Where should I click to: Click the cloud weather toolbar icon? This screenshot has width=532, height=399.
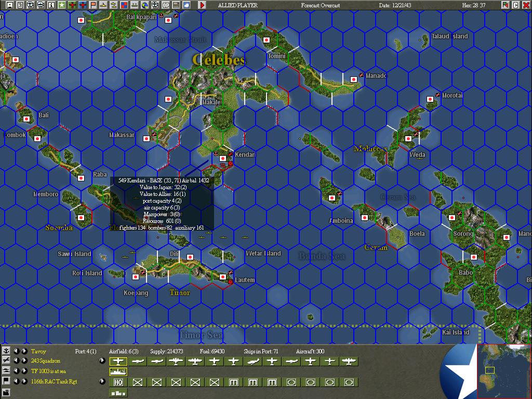click(187, 5)
